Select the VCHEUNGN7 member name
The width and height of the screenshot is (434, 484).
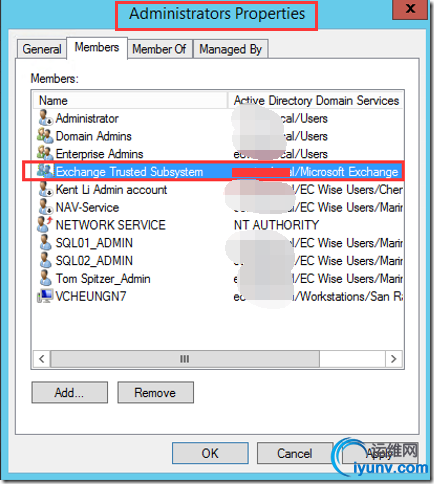pos(91,296)
